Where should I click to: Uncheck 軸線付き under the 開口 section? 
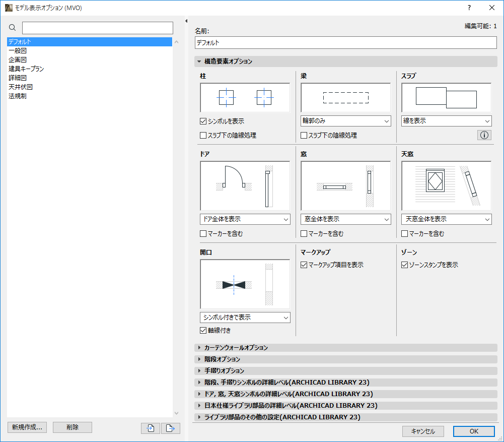coord(203,330)
